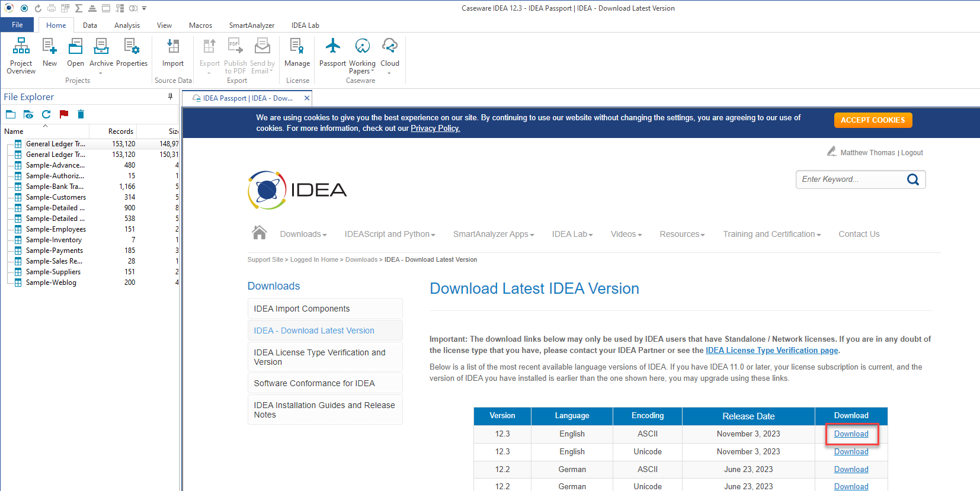980x491 pixels.
Task: Expand the Export dropdown in the ribbon
Action: (x=209, y=73)
